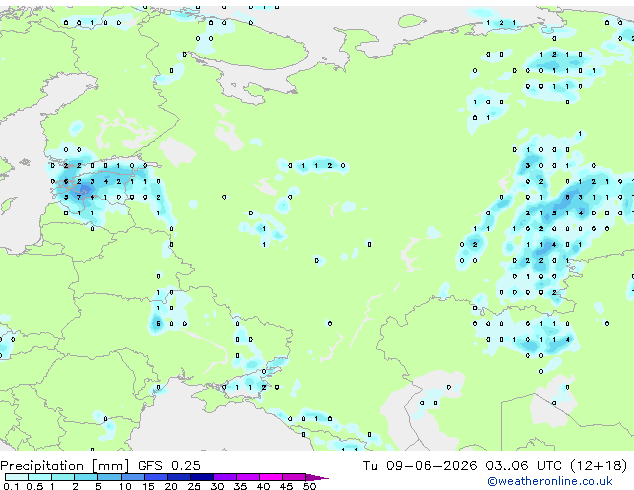Viewport: 634px width, 490px height.
Task: Click the 'Precipitation [mm]' title text
Action: click(x=65, y=466)
